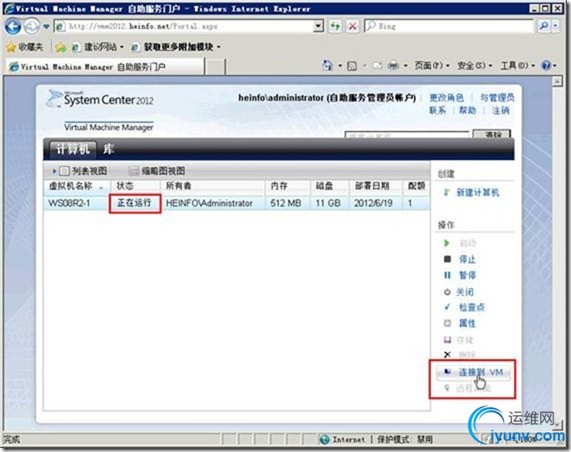Click the connect-to-VM monitor icon
This screenshot has width=571, height=452.
[447, 372]
